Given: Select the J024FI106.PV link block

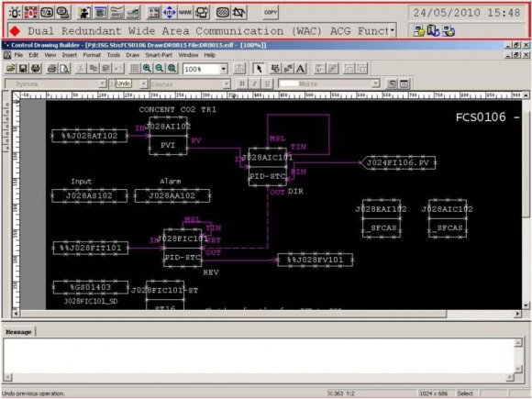Looking at the screenshot, I should (x=398, y=162).
